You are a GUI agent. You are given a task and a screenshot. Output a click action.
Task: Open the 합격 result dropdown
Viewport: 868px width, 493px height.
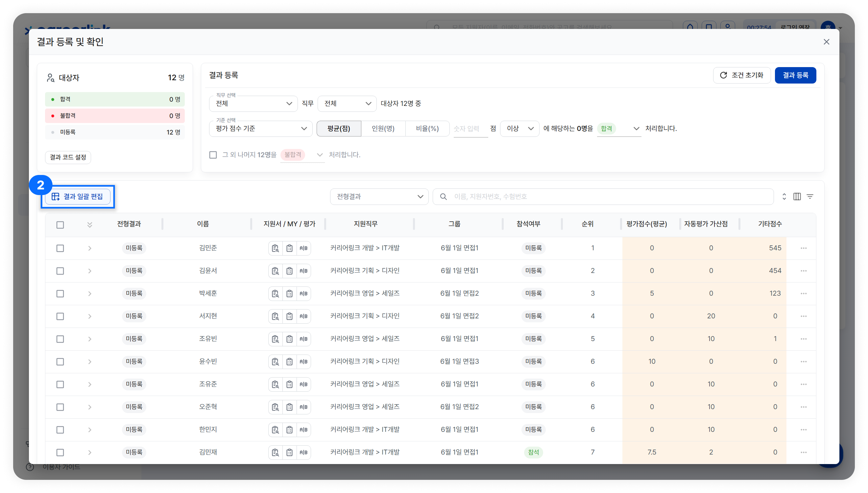tap(619, 129)
